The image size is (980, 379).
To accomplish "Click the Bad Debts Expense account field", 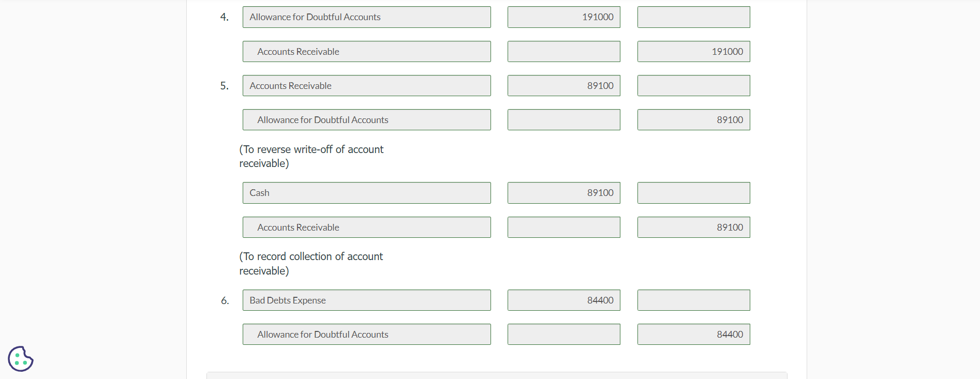I will click(x=366, y=300).
